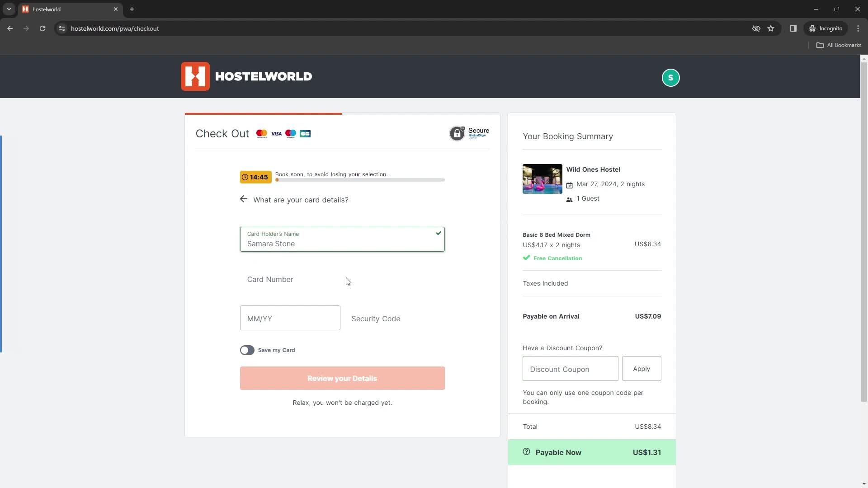Click the Visa payment icon

[276, 133]
